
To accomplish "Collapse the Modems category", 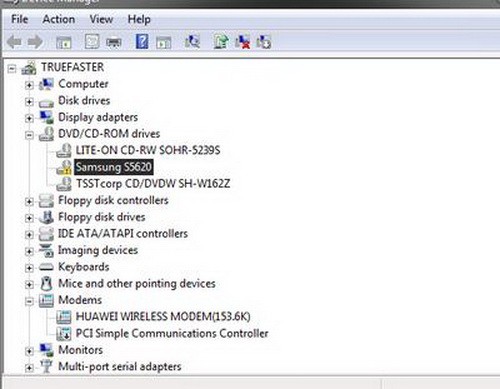I will pyautogui.click(x=29, y=301).
